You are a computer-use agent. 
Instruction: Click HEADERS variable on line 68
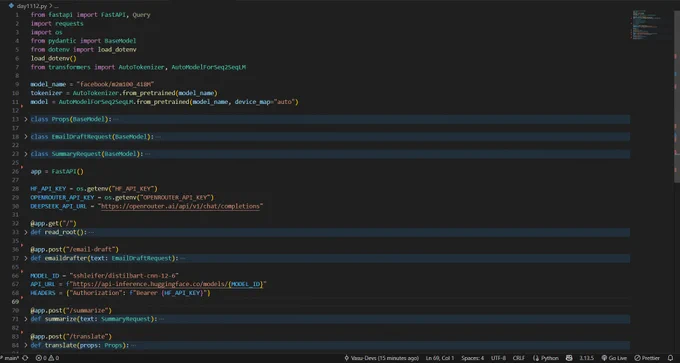[43, 293]
